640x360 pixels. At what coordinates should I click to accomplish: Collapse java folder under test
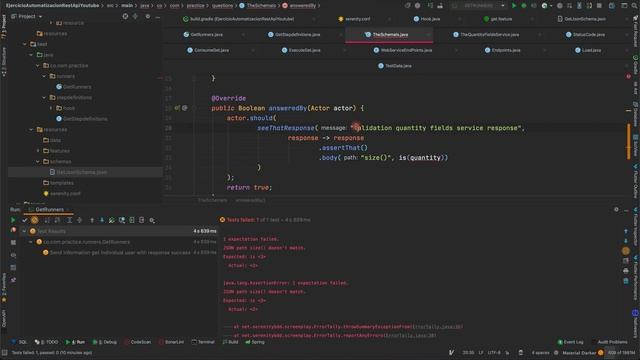[31, 55]
